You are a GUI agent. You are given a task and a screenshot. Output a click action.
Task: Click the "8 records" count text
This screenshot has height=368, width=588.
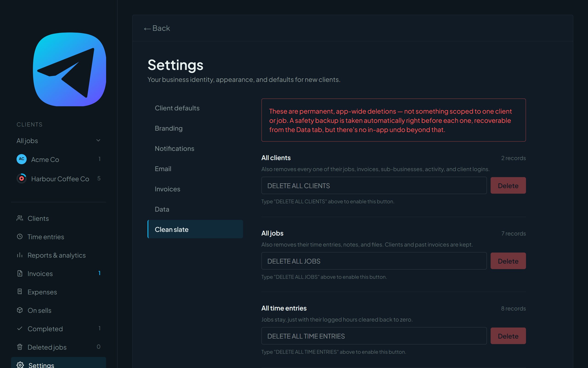click(513, 308)
